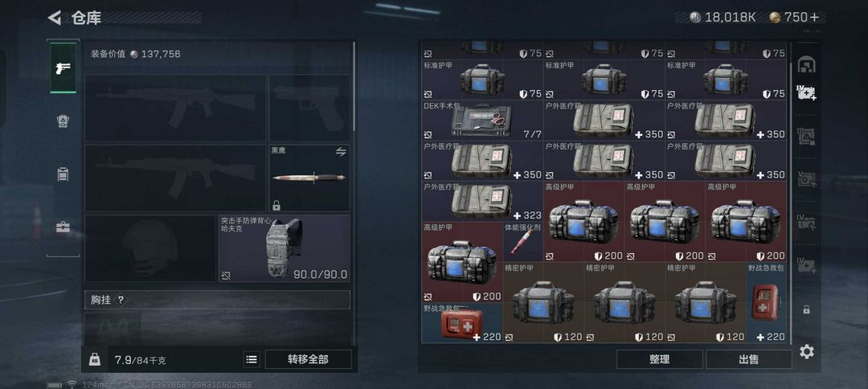Click the 胸挂 question mark help icon
868x389 pixels.
coord(121,300)
